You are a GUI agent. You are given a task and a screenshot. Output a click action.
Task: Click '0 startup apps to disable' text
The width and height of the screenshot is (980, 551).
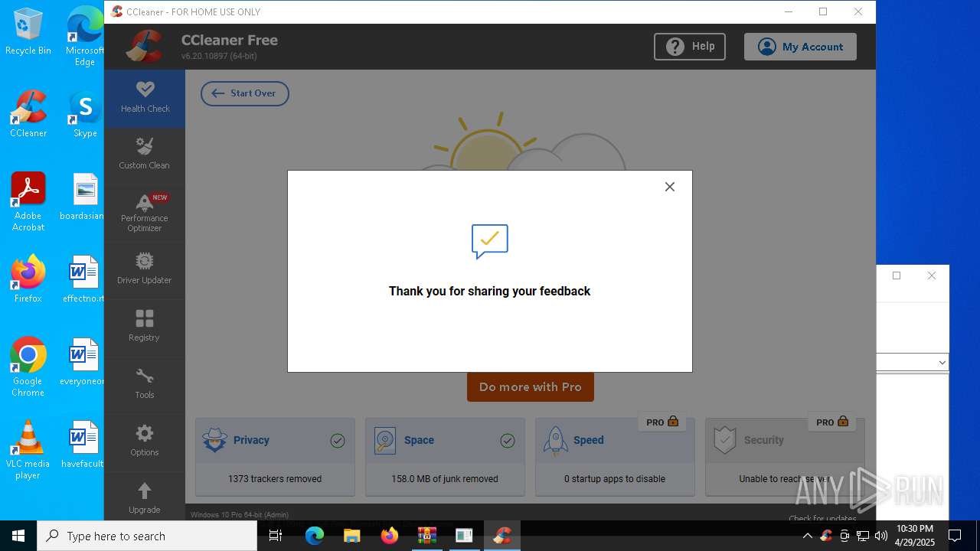point(615,479)
